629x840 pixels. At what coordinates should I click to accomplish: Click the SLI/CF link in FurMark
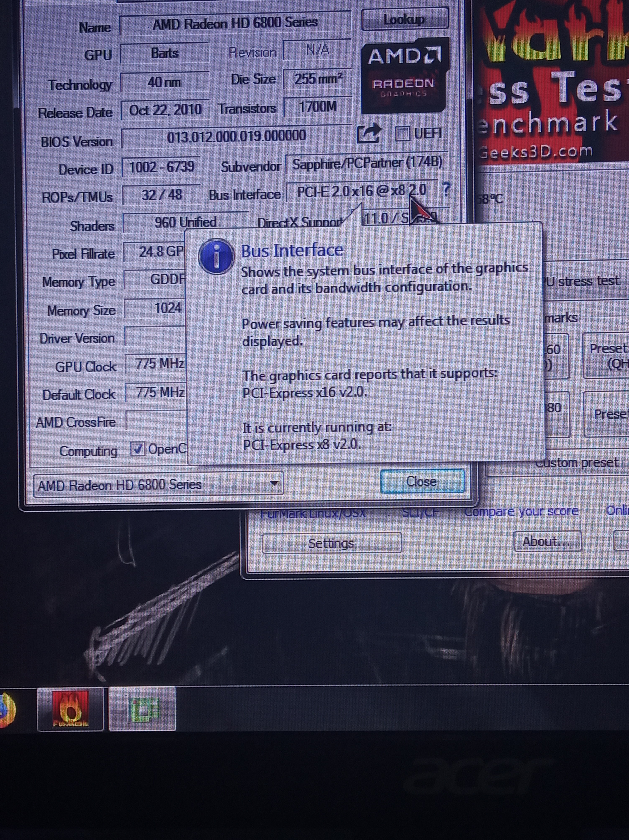(420, 513)
